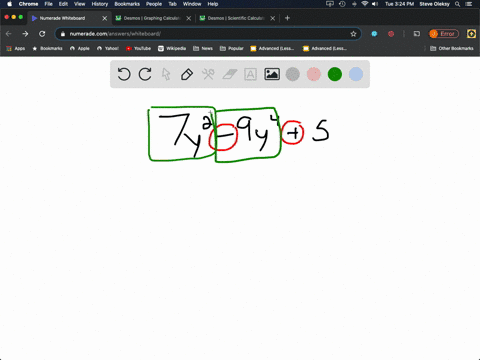The image size is (480, 360).
Task: Open the View menu
Action: [80, 4]
